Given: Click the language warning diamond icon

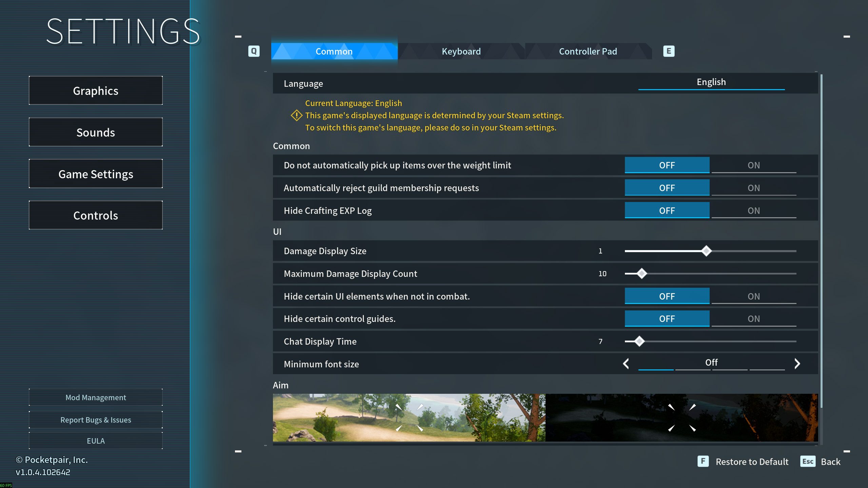Looking at the screenshot, I should (296, 115).
